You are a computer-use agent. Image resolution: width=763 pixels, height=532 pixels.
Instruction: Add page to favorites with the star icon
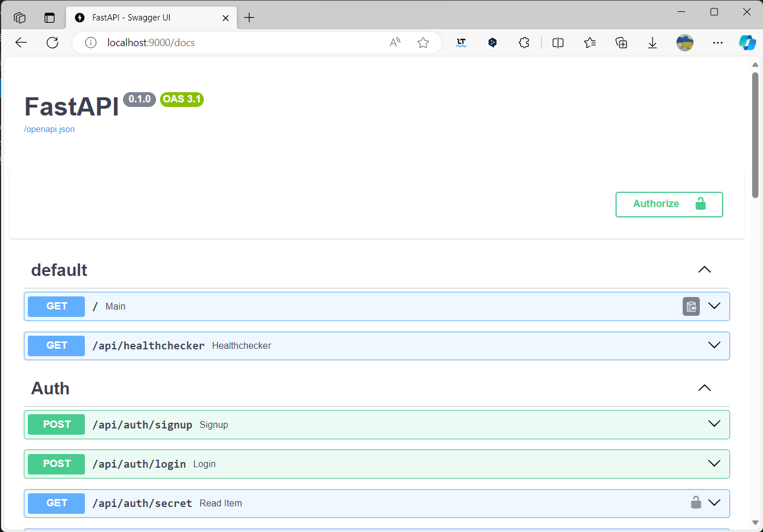[423, 43]
